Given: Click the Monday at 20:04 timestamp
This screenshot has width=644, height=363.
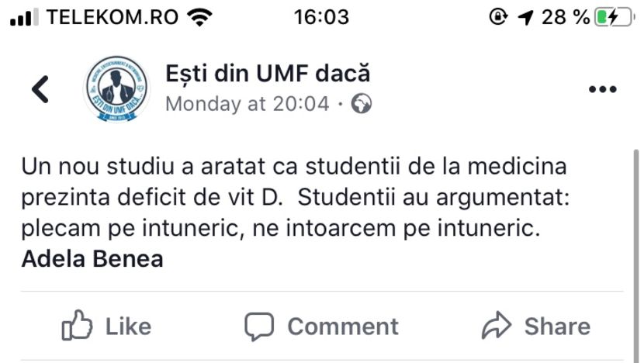Looking at the screenshot, I should click(x=247, y=104).
